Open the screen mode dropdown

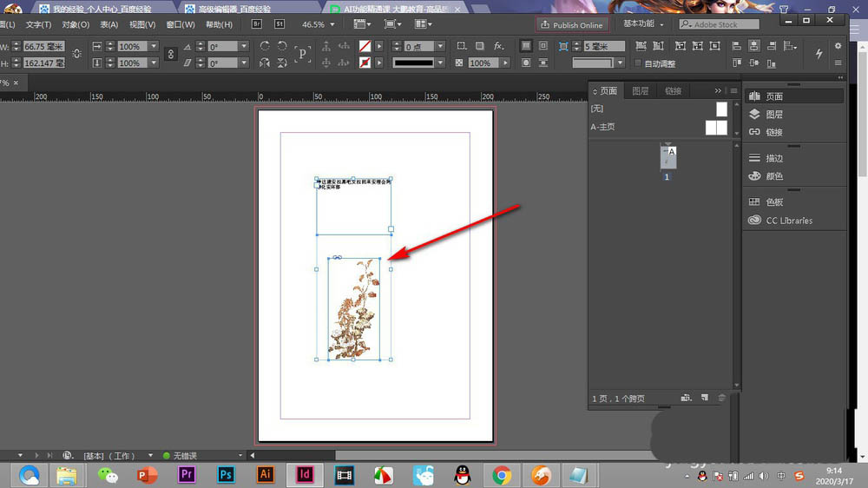point(392,23)
